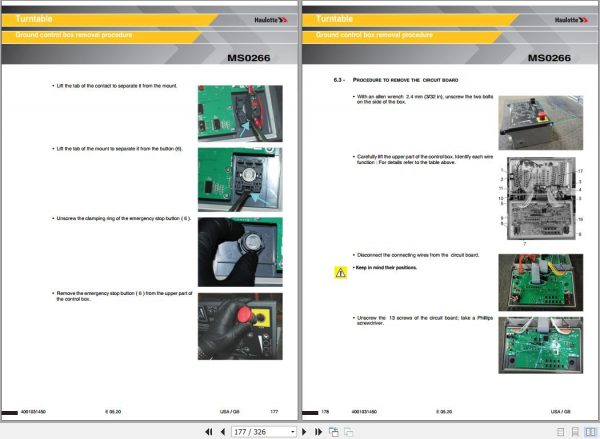Toggle the two-page facing layout view
The image size is (600, 439).
click(x=590, y=432)
